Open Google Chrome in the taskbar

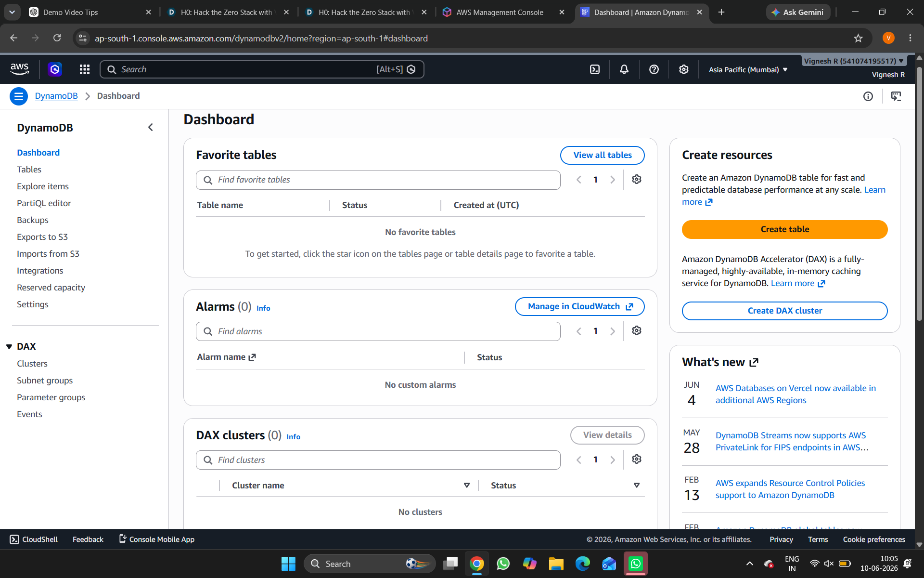coord(476,564)
